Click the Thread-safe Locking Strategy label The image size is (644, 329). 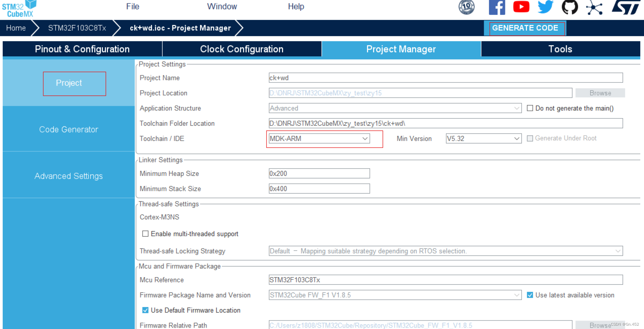[x=183, y=251]
